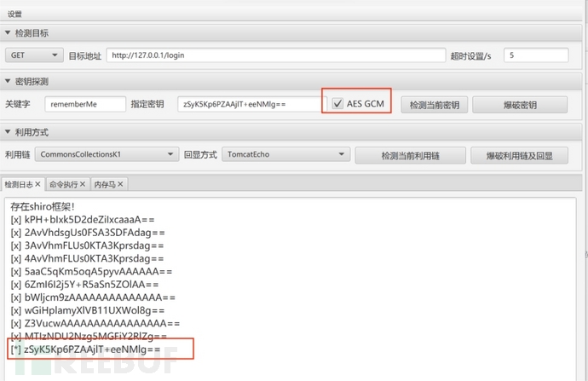Image resolution: width=588 pixels, height=381 pixels.
Task: Close the 检测日志 tab
Action: (x=37, y=184)
